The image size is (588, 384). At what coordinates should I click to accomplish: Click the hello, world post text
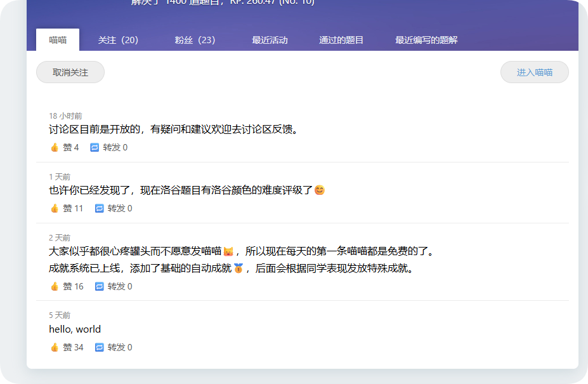[x=75, y=329]
